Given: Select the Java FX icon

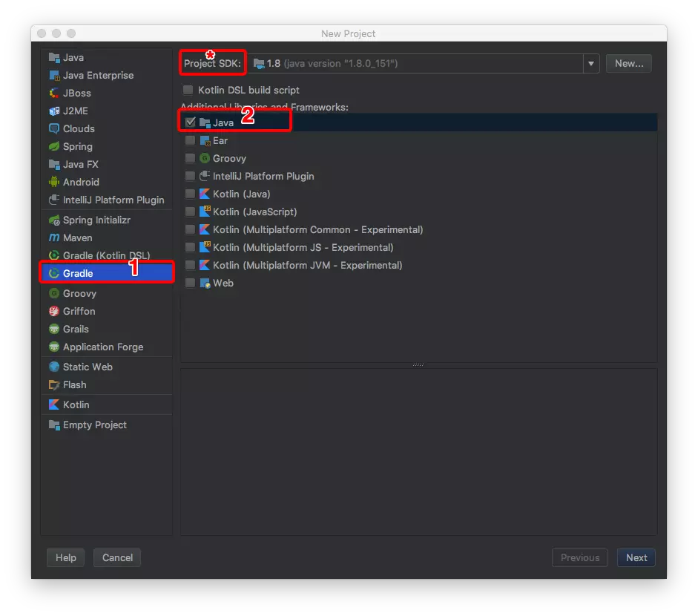Looking at the screenshot, I should point(54,164).
